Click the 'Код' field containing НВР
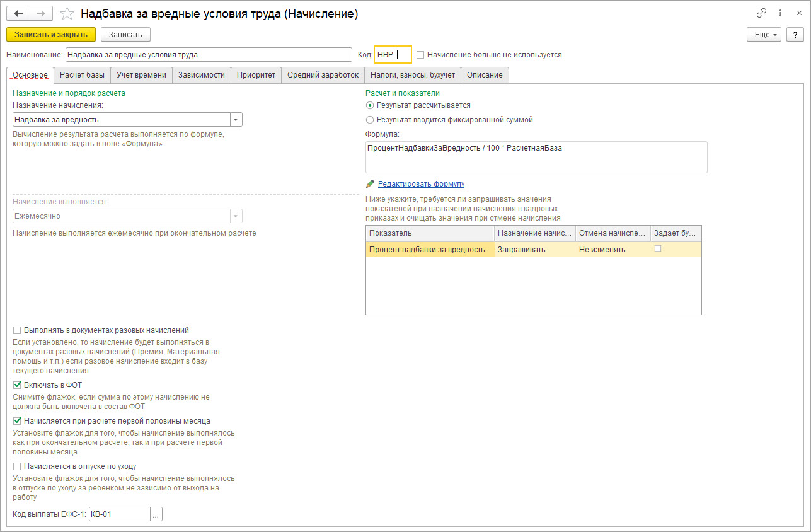The width and height of the screenshot is (811, 532). click(393, 55)
